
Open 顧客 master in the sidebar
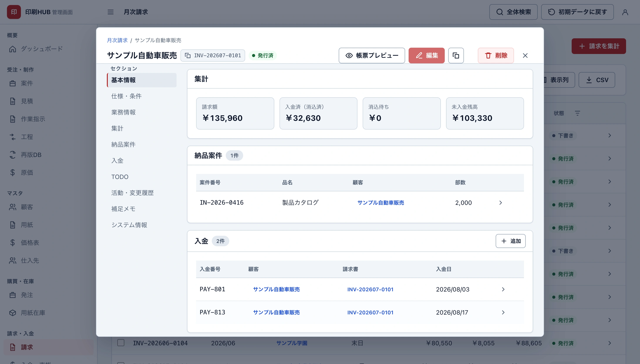coord(49,207)
